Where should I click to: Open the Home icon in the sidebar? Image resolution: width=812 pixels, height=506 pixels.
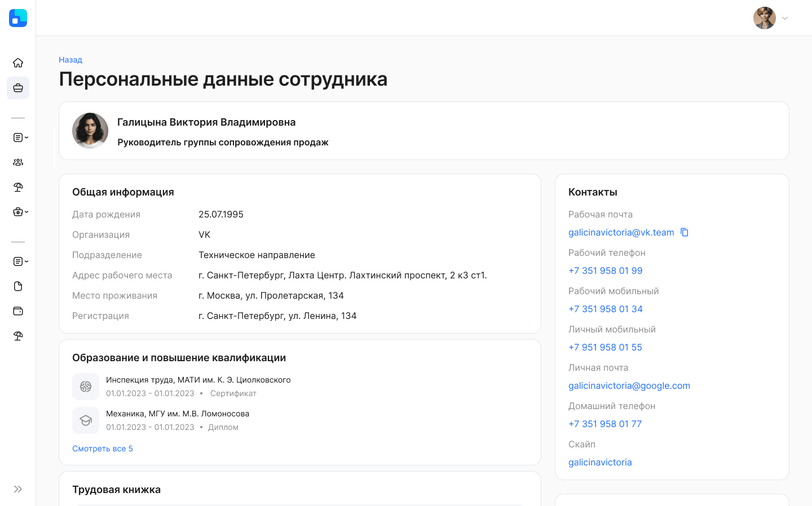pos(18,63)
